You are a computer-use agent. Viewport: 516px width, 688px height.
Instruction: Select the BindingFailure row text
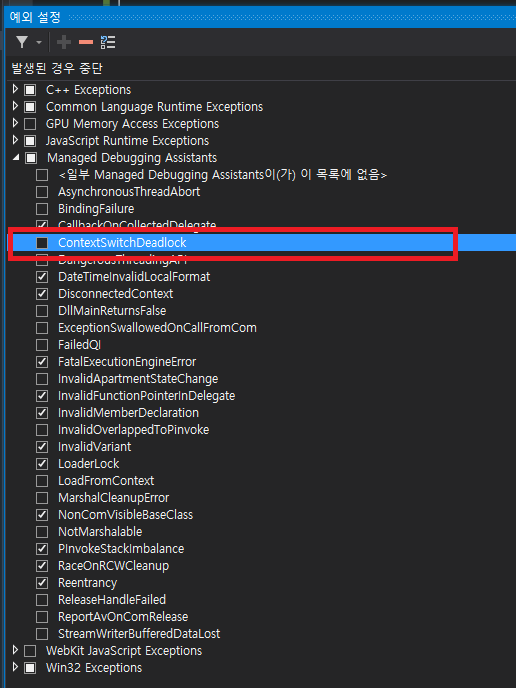pyautogui.click(x=96, y=208)
